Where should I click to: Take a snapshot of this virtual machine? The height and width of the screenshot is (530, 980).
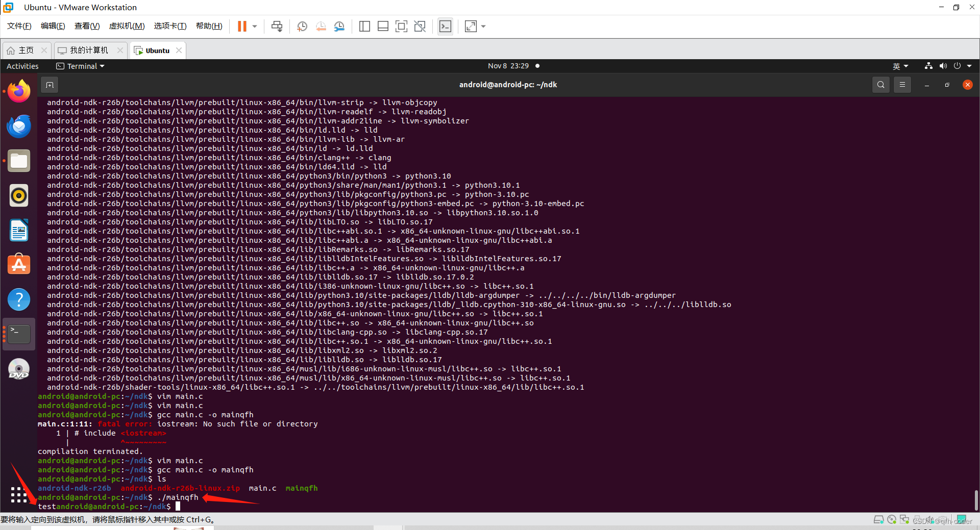(302, 26)
